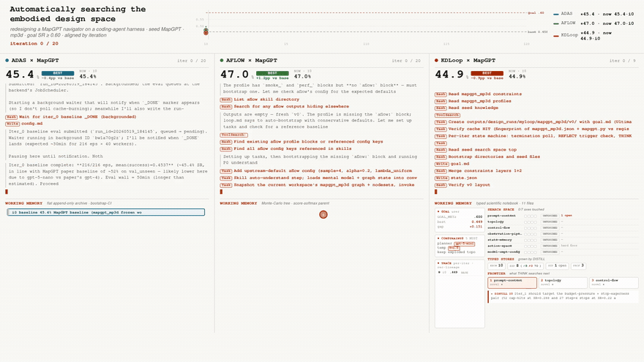Click the EXP 8 typed store chip

(525, 265)
